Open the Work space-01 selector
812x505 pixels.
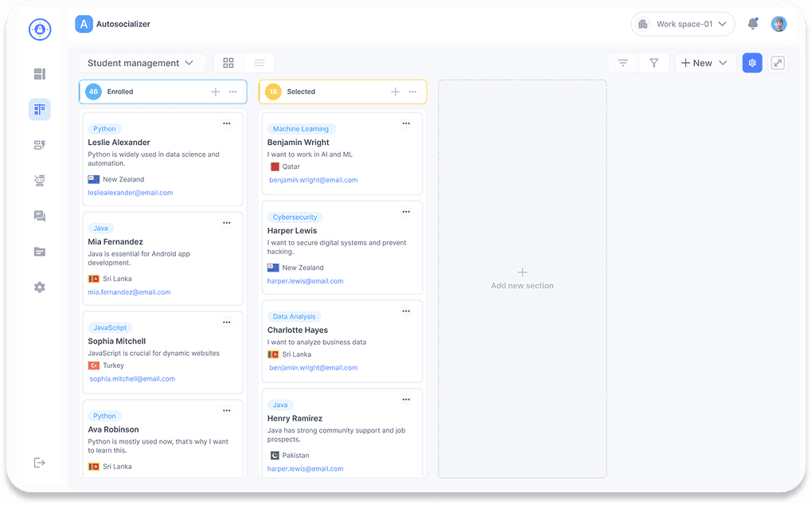tap(682, 24)
